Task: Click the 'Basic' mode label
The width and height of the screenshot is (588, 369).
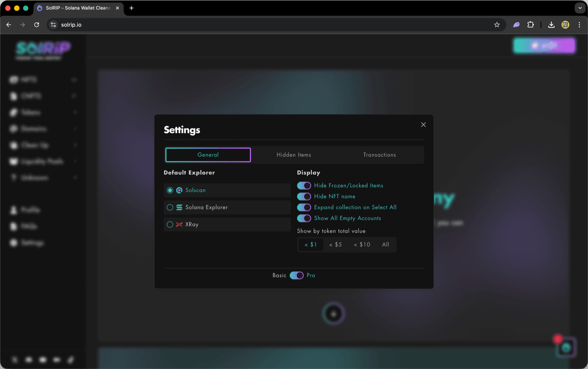Action: (279, 275)
